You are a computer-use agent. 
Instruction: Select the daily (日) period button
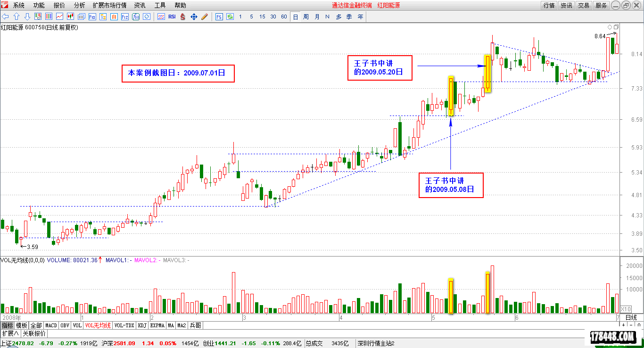[295, 17]
